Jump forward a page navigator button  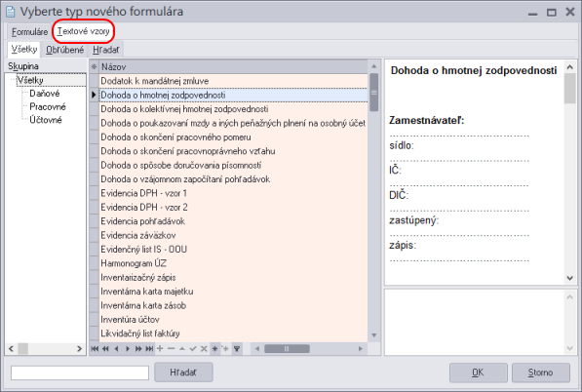click(138, 348)
